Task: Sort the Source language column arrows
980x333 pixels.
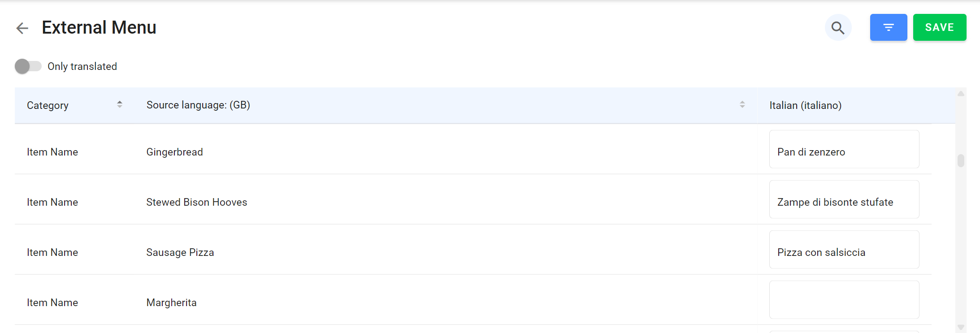Action: click(x=742, y=104)
